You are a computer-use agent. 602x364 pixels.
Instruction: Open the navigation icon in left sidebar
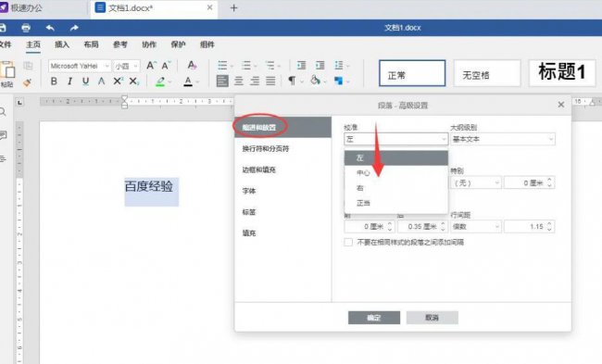(3, 159)
